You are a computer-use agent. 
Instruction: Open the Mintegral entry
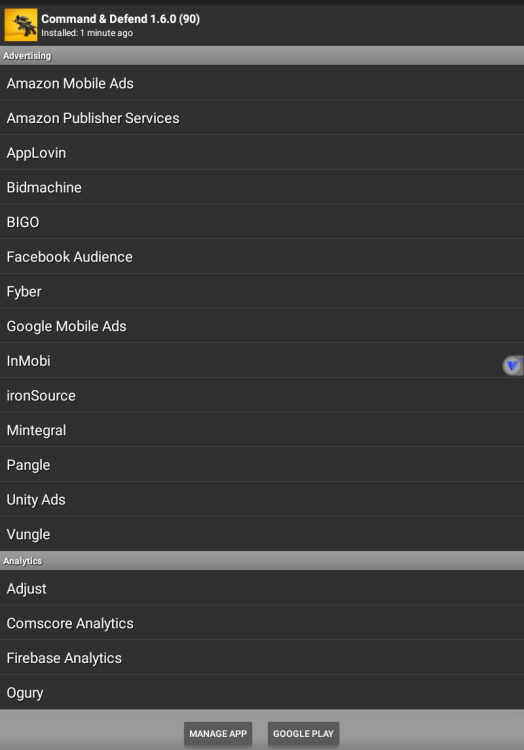point(262,430)
